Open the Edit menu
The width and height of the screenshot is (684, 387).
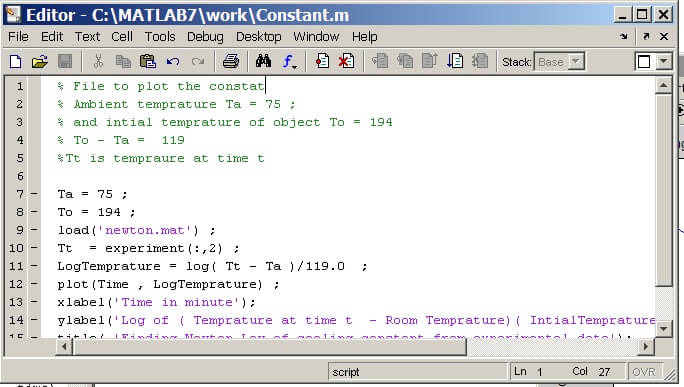coord(52,37)
